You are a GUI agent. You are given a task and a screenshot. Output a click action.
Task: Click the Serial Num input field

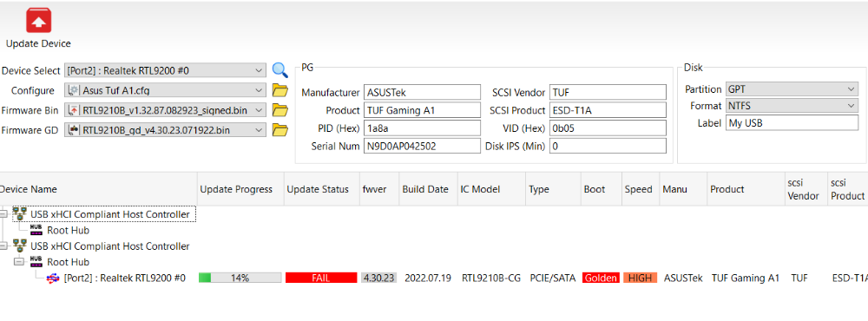(x=422, y=146)
